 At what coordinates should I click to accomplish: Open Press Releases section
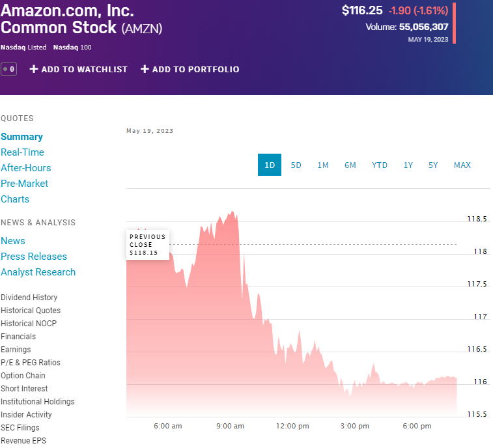tap(34, 257)
